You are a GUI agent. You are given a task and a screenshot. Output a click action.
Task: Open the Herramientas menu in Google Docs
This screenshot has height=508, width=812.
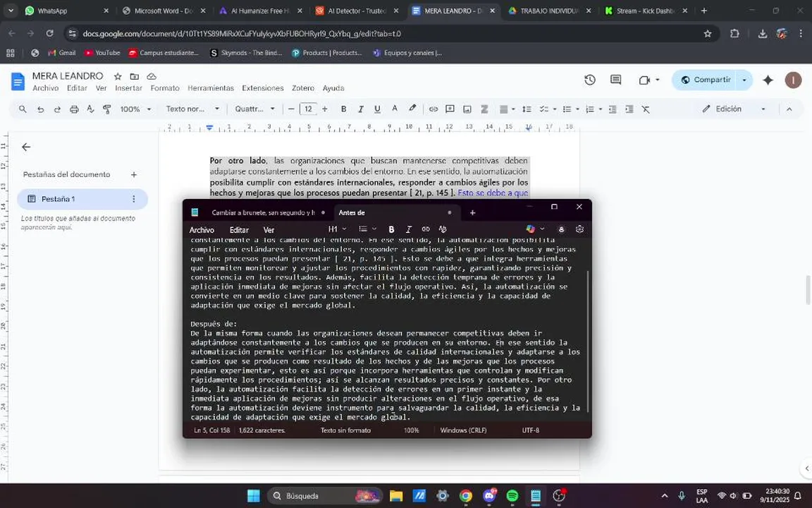211,88
